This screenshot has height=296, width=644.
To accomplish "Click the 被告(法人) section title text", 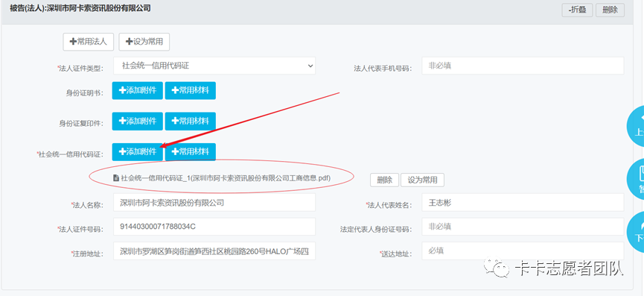I will coord(80,7).
